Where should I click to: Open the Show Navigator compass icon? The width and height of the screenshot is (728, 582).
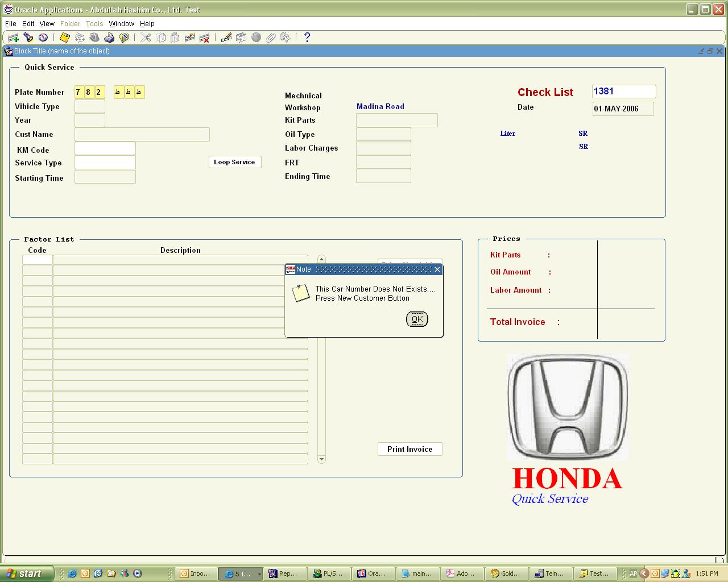pos(43,38)
